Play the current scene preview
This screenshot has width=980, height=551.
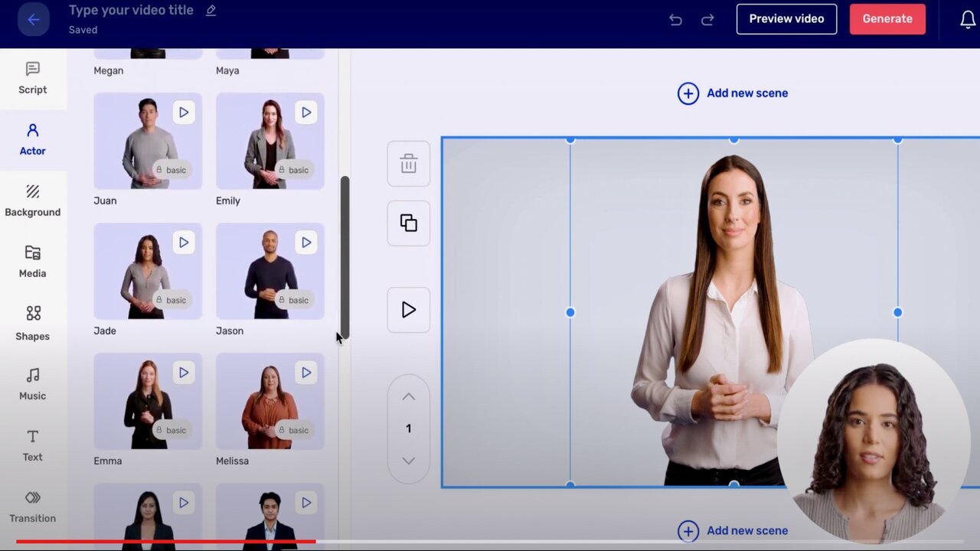pyautogui.click(x=408, y=310)
